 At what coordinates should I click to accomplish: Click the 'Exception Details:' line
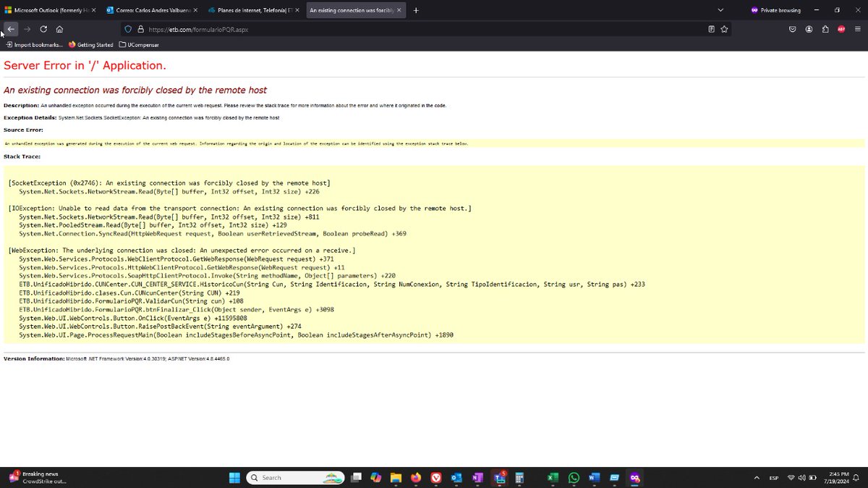click(141, 117)
